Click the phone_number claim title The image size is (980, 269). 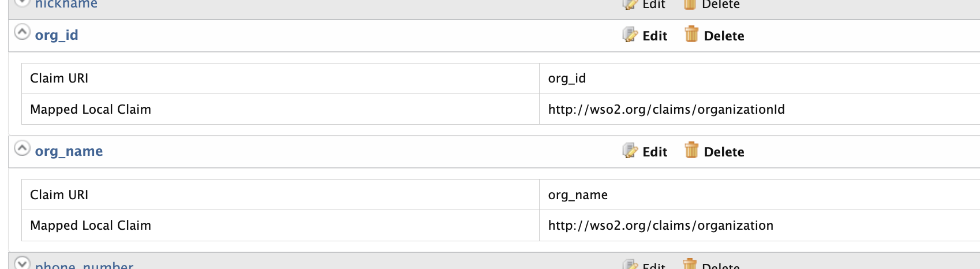(84, 265)
